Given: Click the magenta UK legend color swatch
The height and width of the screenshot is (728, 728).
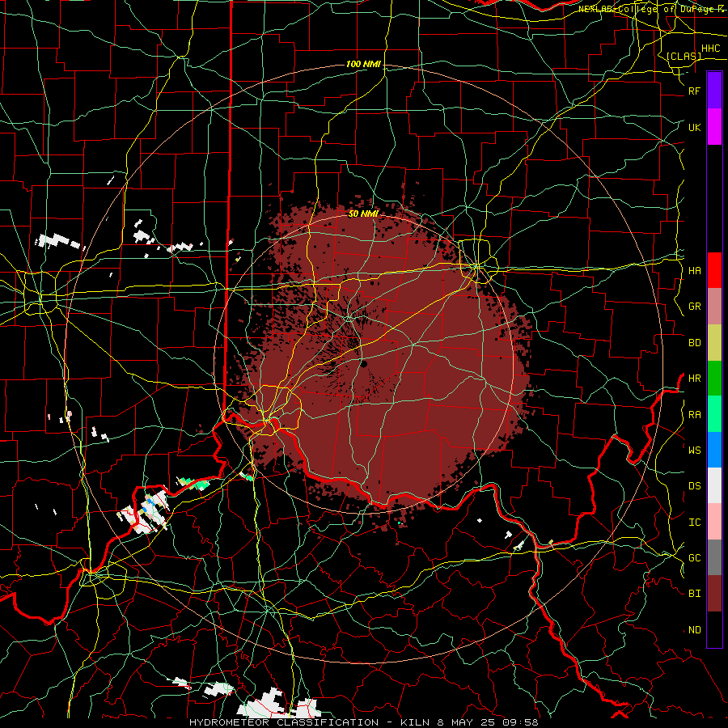Looking at the screenshot, I should coord(714,127).
